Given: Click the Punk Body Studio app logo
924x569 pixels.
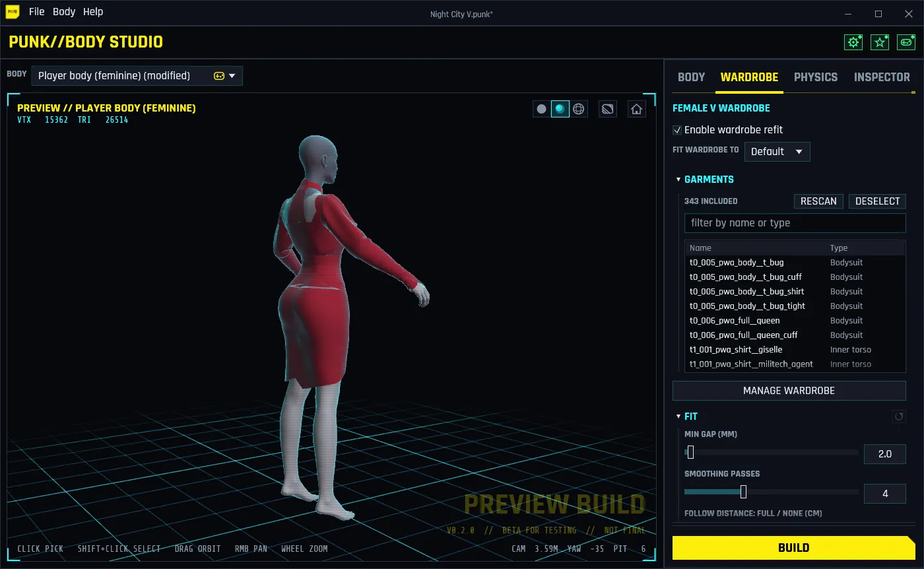Looking at the screenshot, I should pos(13,12).
